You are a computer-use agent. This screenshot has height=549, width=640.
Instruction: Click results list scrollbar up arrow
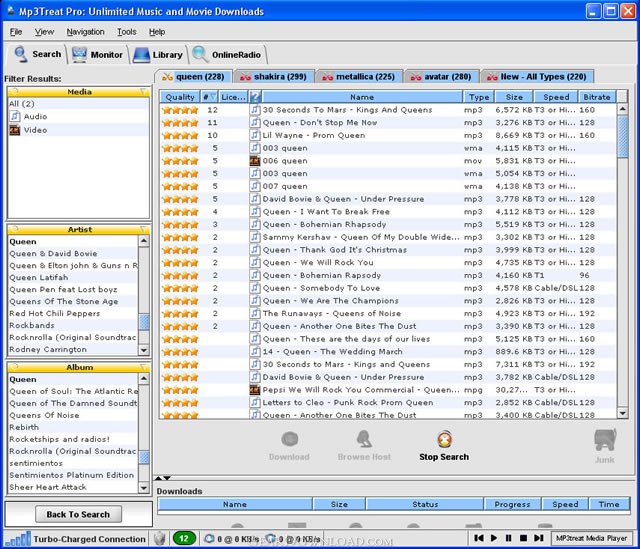pos(622,109)
